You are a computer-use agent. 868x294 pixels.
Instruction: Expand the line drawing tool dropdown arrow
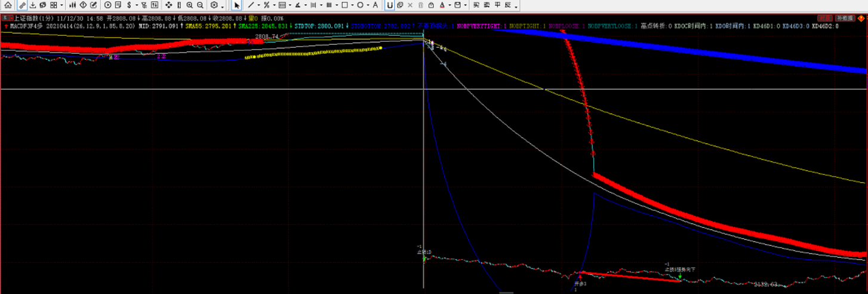pyautogui.click(x=258, y=5)
